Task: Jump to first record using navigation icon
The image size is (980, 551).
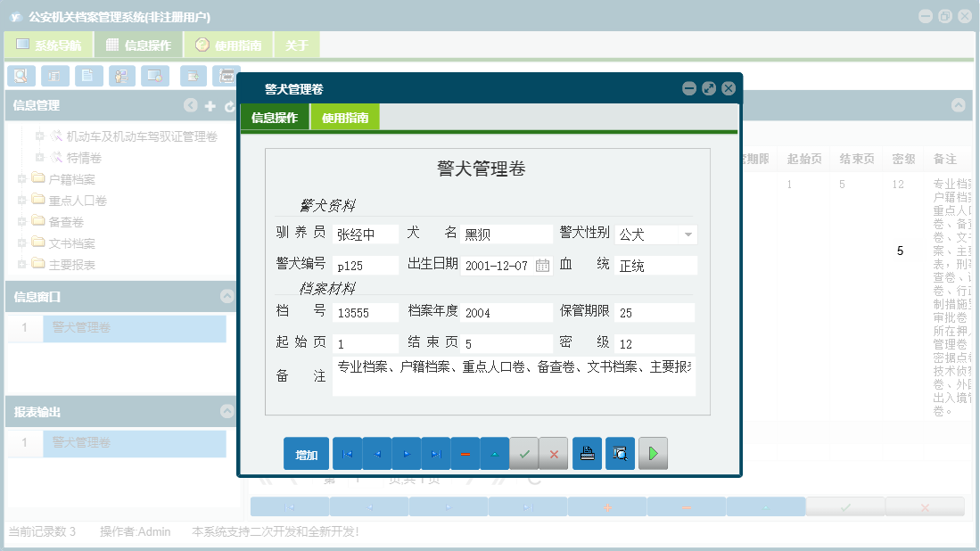Action: point(347,453)
